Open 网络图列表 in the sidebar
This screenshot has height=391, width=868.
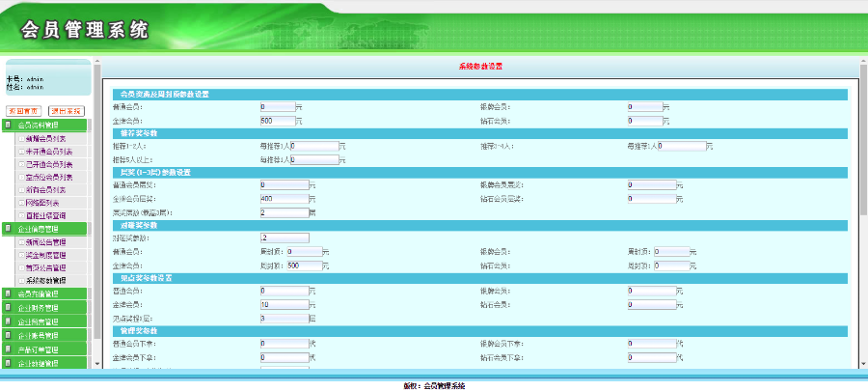point(42,203)
